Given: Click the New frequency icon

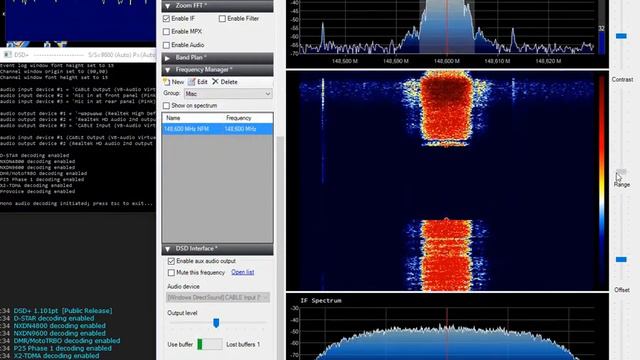Looking at the screenshot, I should coord(167,82).
